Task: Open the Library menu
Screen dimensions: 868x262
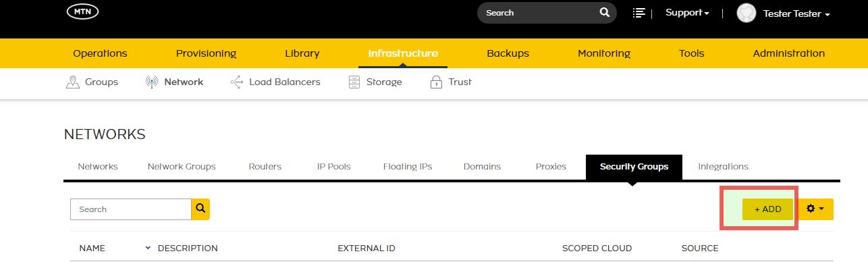Action: (x=302, y=53)
